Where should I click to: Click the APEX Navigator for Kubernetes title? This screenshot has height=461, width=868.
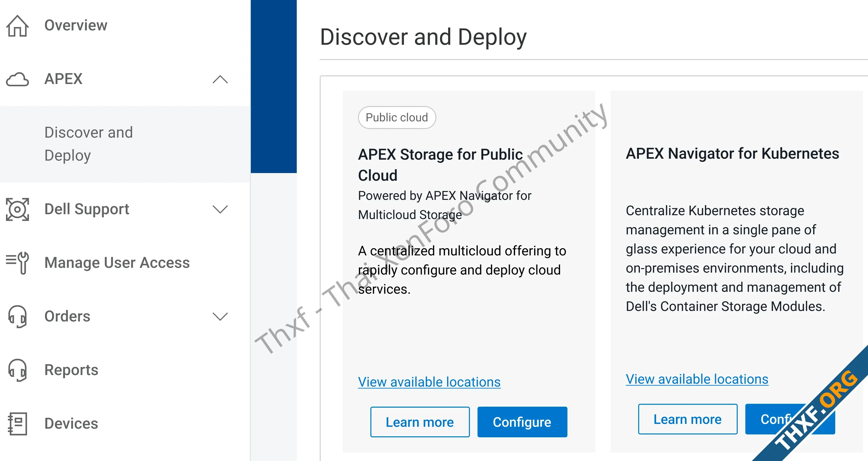[733, 153]
